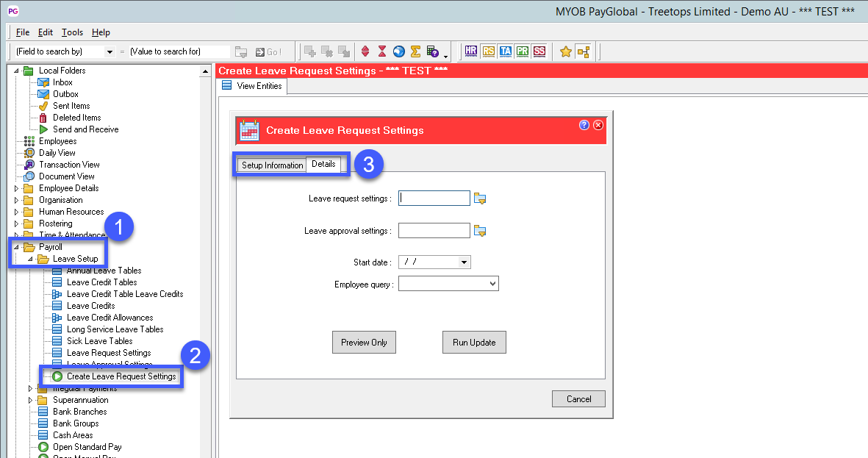This screenshot has height=458, width=868.
Task: Click the TA module toolbar icon
Action: point(505,51)
